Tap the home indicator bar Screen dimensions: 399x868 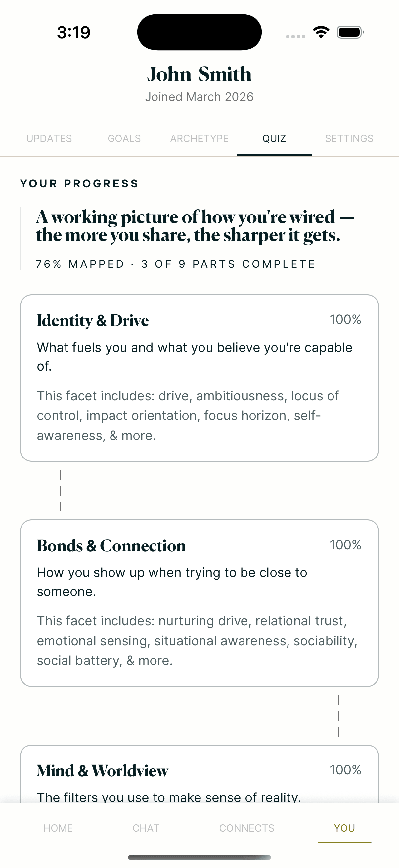[x=199, y=857]
